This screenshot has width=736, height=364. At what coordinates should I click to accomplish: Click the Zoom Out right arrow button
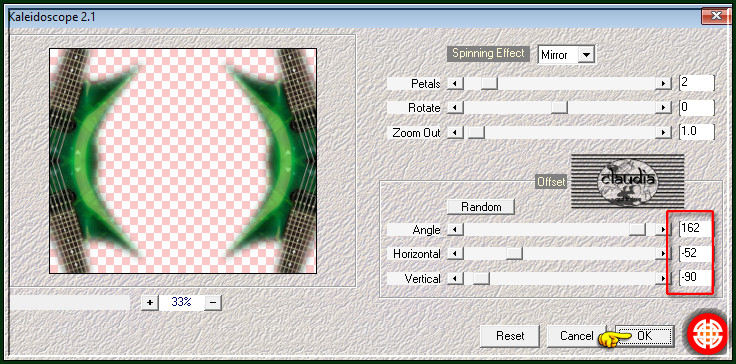663,133
